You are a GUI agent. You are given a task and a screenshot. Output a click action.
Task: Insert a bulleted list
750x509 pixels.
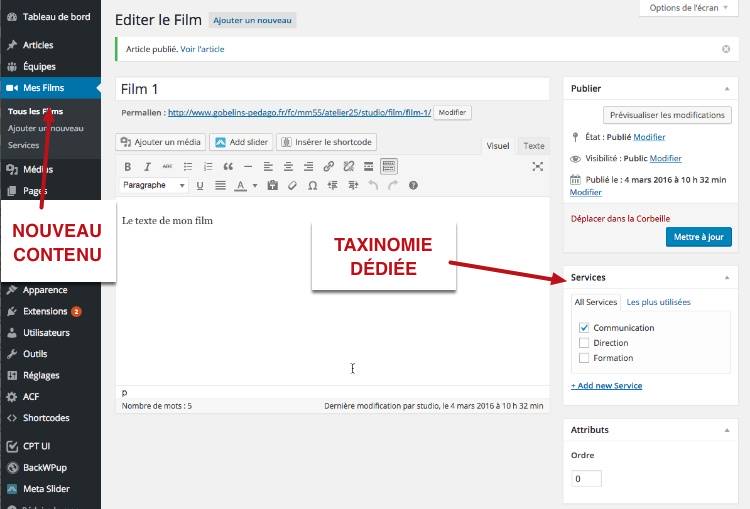(x=188, y=166)
